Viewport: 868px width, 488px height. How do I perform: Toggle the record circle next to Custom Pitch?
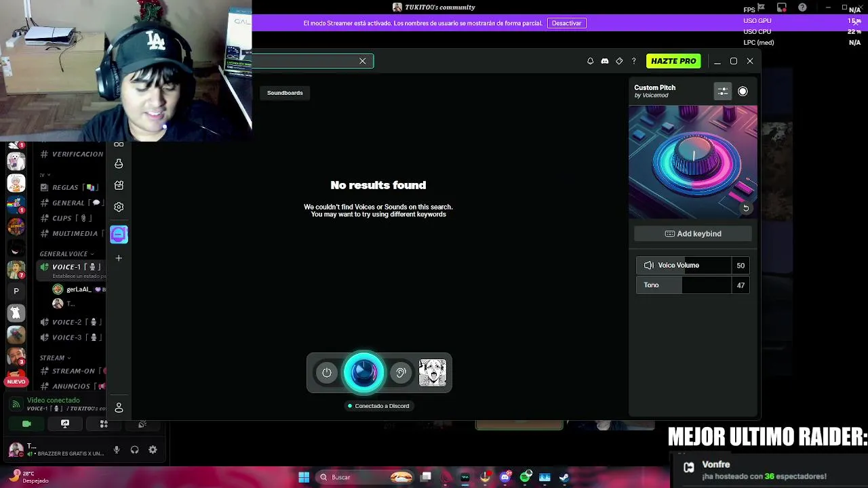[743, 91]
